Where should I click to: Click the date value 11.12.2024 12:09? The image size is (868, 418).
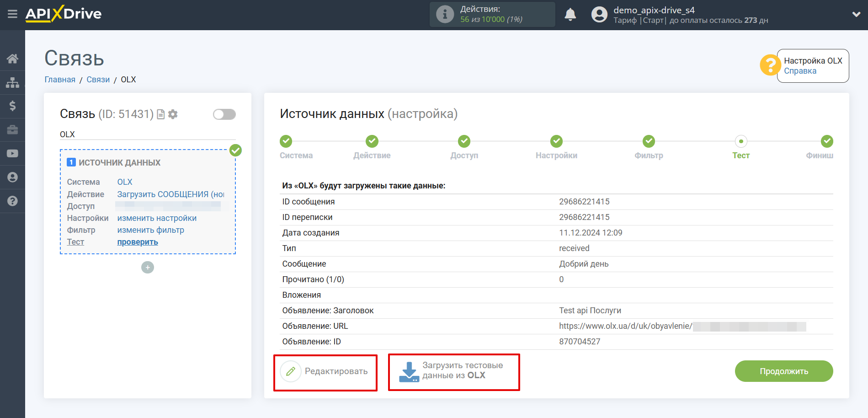coord(591,233)
